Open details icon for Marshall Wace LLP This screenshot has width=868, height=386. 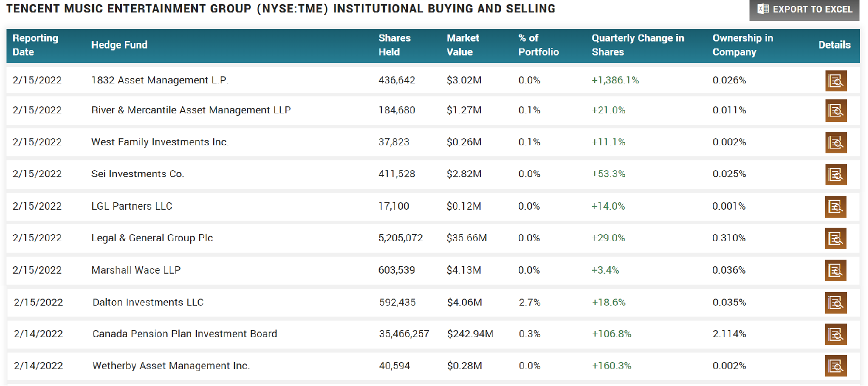pyautogui.click(x=835, y=270)
